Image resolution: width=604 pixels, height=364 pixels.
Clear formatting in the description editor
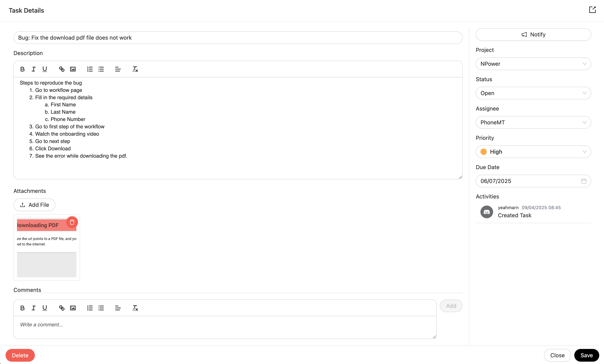(135, 69)
